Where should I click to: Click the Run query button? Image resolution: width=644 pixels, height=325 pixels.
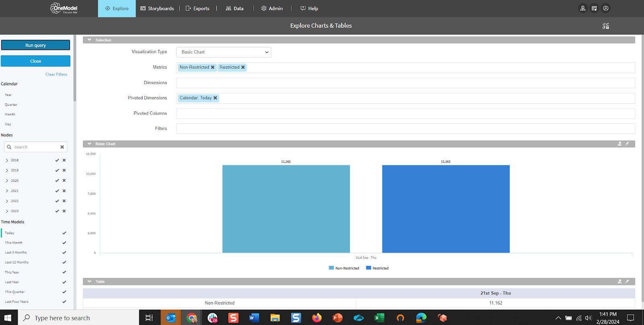35,45
